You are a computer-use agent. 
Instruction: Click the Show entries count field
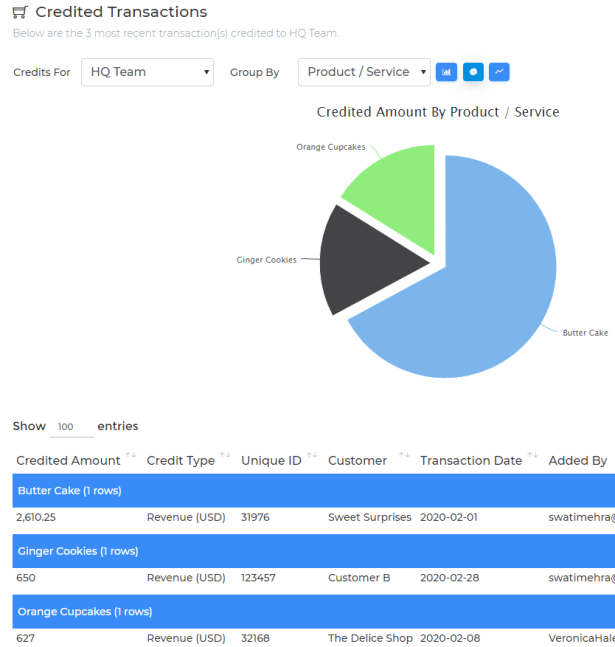tap(70, 427)
